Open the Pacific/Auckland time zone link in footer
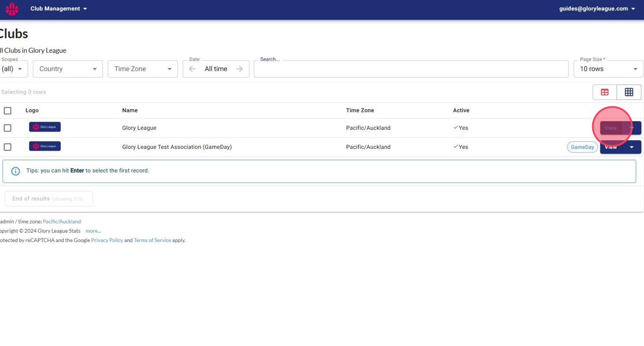 62,222
